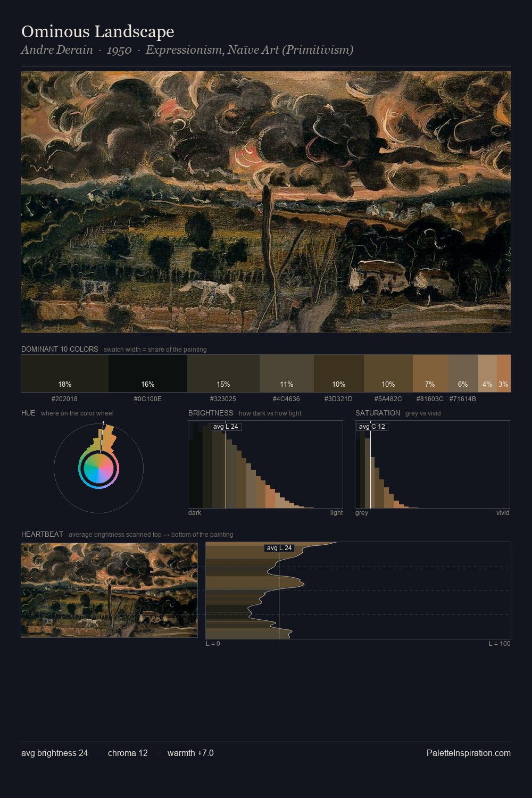Viewport: 532px width, 798px height.
Task: Click the hex label '#71614B'
Action: pyautogui.click(x=462, y=398)
